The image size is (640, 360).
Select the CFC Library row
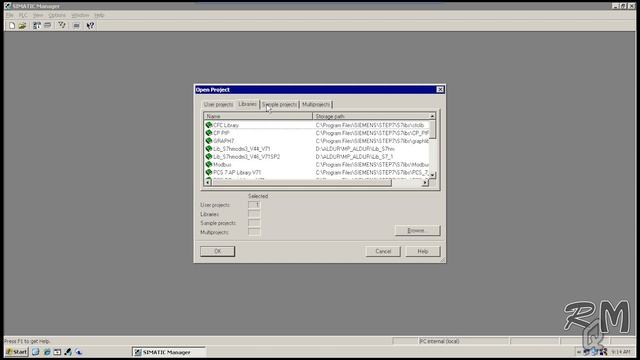point(316,125)
